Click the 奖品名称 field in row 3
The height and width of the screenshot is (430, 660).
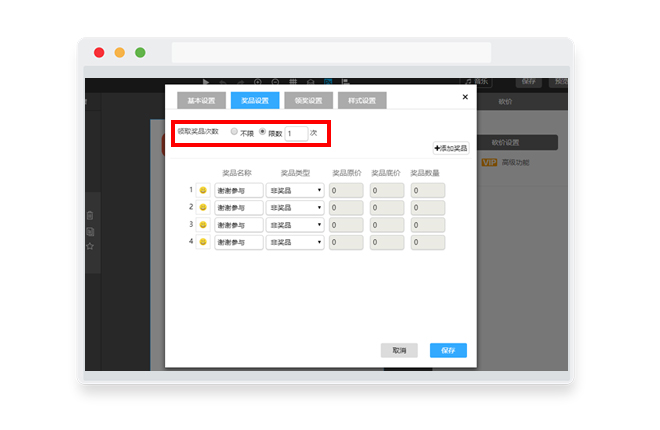pos(239,225)
